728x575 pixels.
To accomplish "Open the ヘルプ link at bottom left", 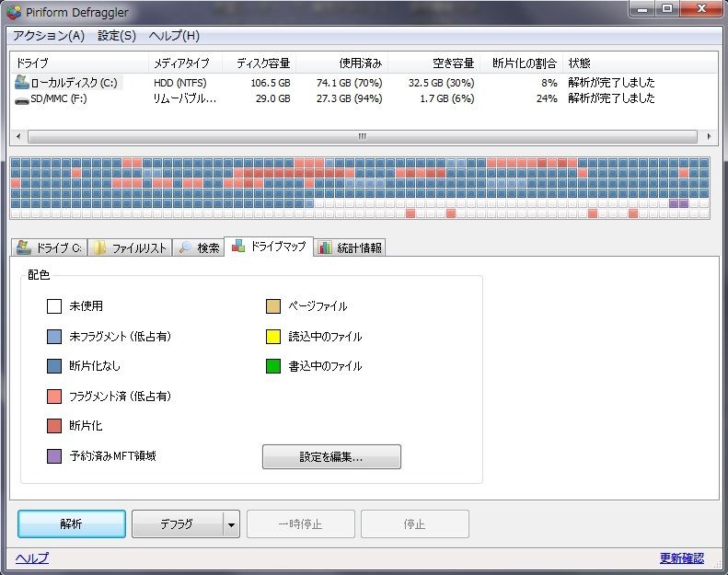I will click(32, 558).
